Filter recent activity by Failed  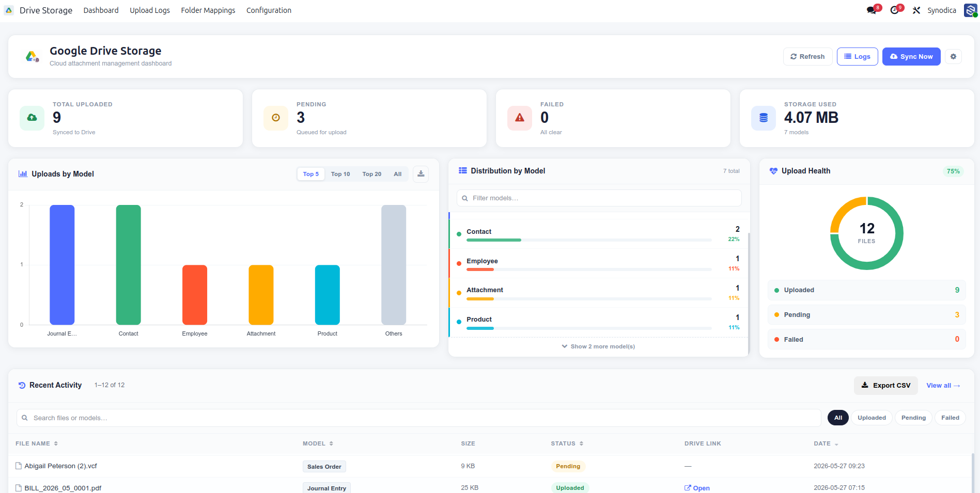[950, 418]
